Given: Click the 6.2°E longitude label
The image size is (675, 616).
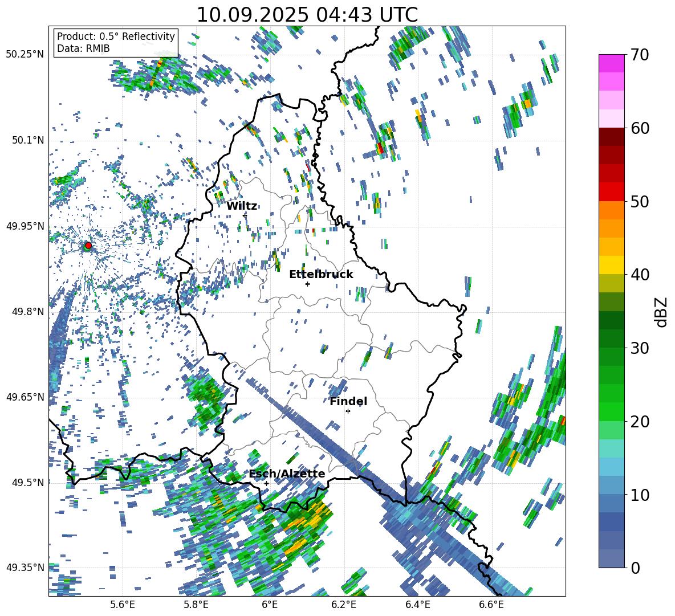Looking at the screenshot, I should coord(344,605).
